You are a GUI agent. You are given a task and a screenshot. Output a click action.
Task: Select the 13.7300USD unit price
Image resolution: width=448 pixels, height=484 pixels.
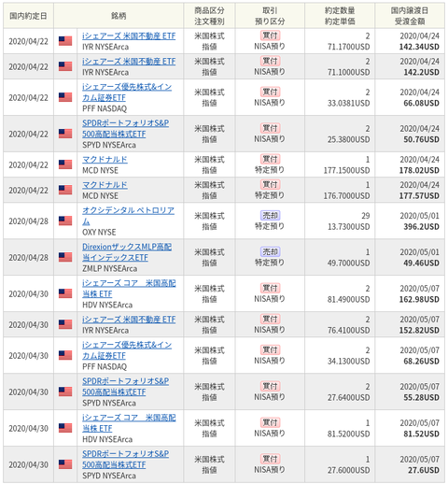click(349, 227)
